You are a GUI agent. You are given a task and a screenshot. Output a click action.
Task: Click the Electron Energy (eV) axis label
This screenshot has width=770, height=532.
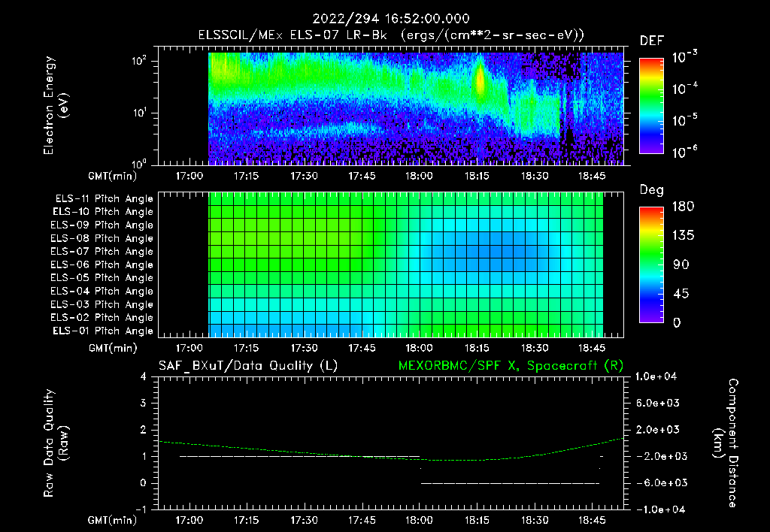click(56, 105)
